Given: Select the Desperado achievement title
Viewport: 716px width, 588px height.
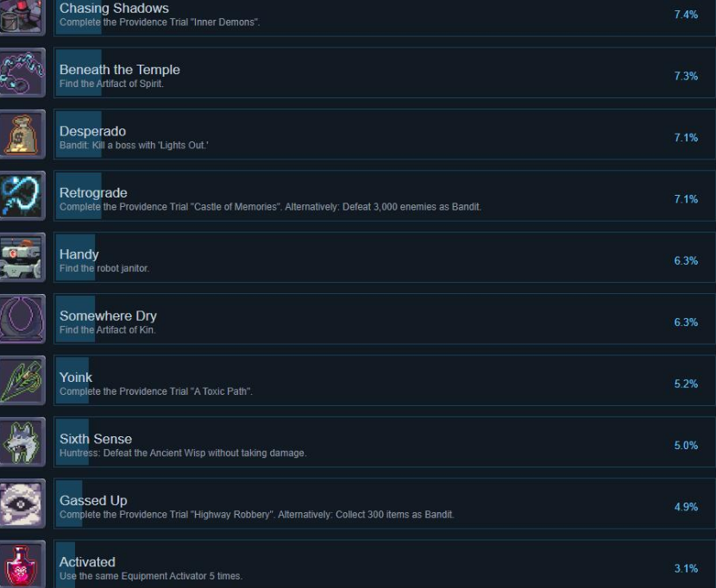Looking at the screenshot, I should (92, 131).
